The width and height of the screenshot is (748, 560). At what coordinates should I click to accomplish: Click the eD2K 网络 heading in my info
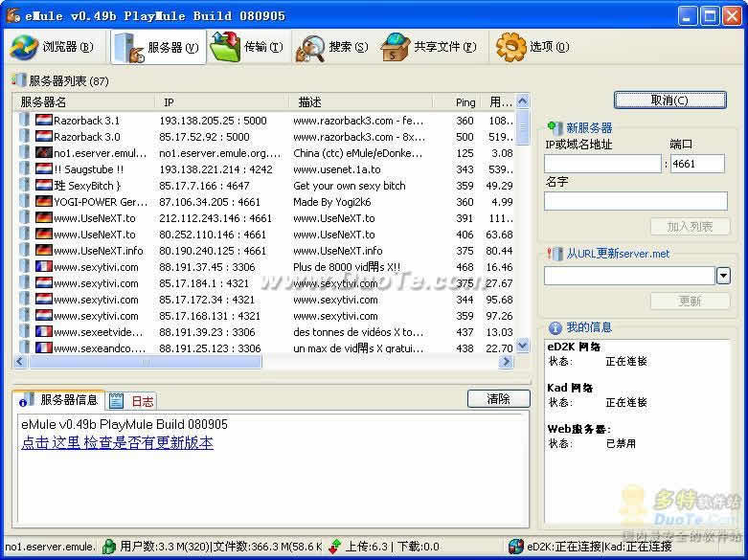click(x=574, y=347)
